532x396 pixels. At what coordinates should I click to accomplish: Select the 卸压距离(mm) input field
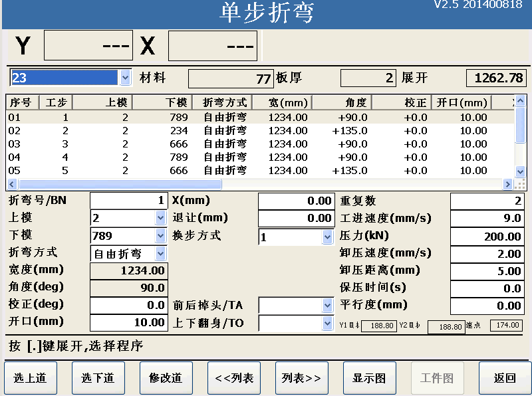[487, 271]
